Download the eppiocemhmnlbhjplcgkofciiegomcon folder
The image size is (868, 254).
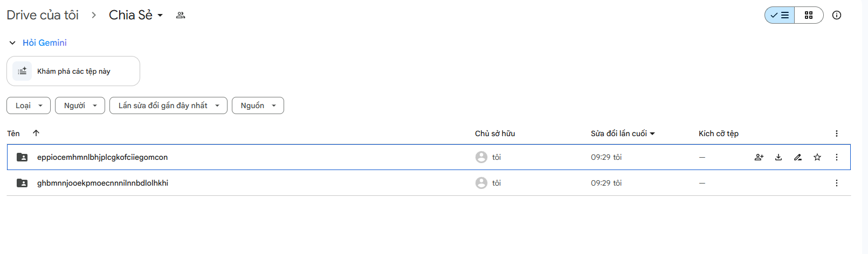[779, 157]
